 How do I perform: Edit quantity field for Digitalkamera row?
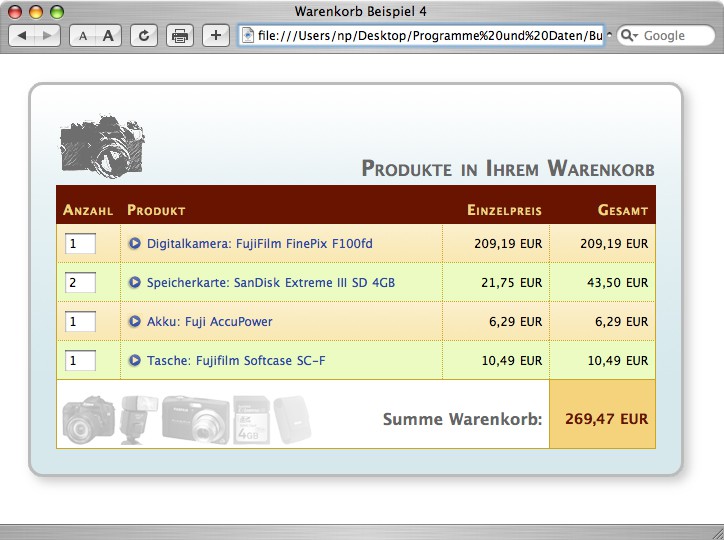[80, 243]
